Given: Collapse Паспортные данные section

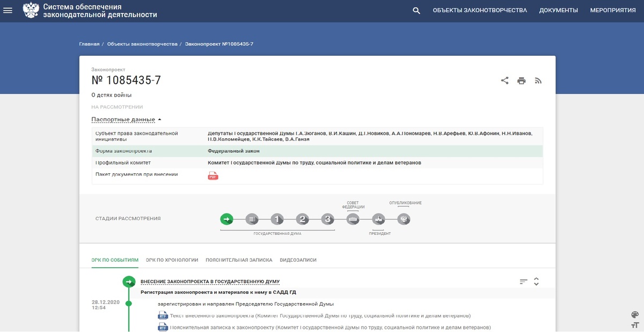Looking at the screenshot, I should click(x=127, y=120).
